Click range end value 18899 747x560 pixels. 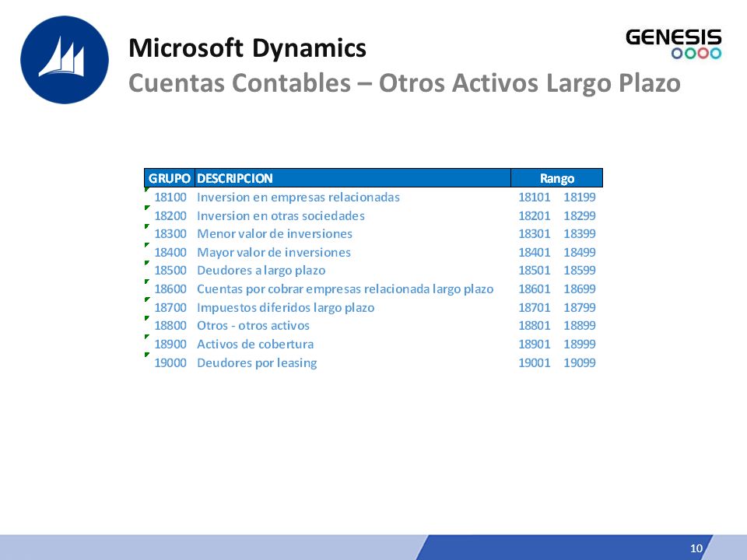coord(579,326)
